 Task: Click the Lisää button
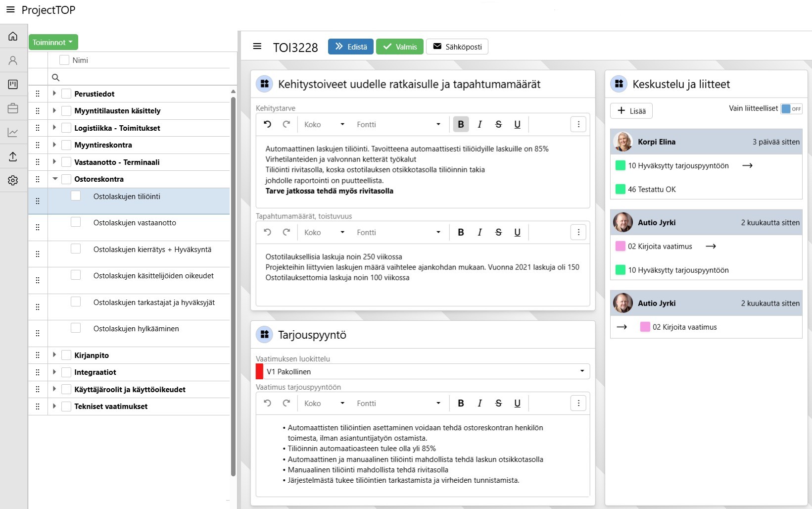click(x=631, y=111)
